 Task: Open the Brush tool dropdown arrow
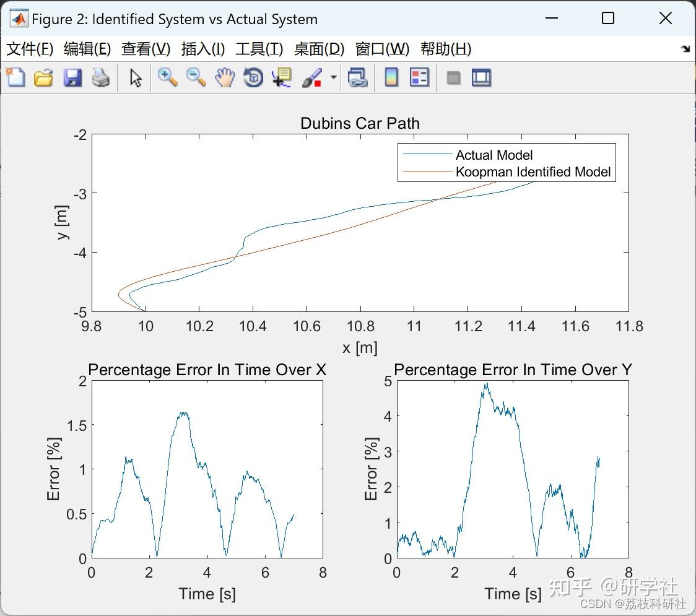click(333, 77)
